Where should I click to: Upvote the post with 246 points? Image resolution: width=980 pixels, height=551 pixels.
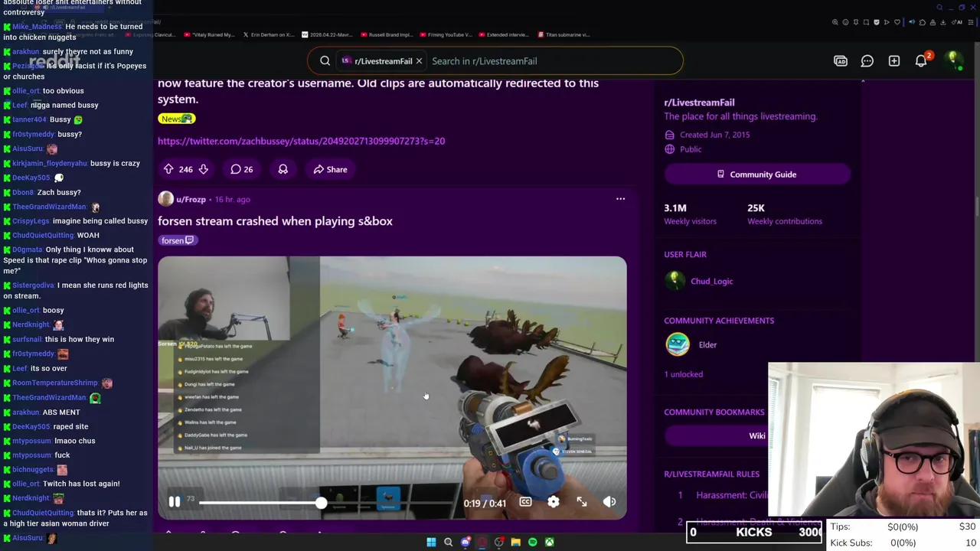(x=168, y=169)
